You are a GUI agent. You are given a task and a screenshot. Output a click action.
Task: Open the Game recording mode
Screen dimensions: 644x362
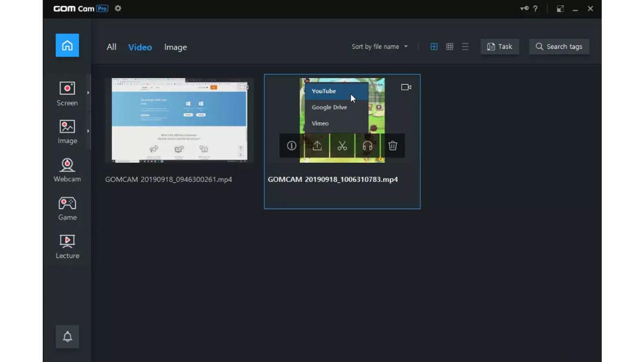[x=67, y=208]
